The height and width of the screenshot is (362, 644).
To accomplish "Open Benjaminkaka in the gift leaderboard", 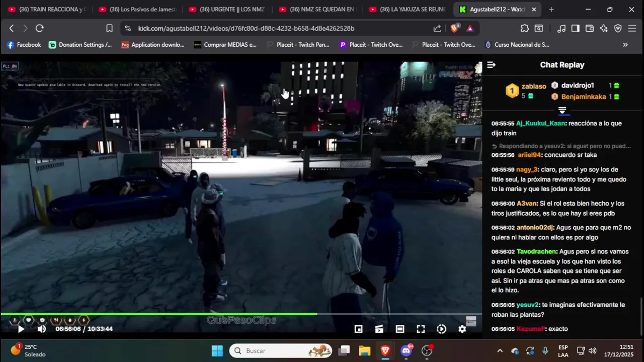I will coord(584,97).
